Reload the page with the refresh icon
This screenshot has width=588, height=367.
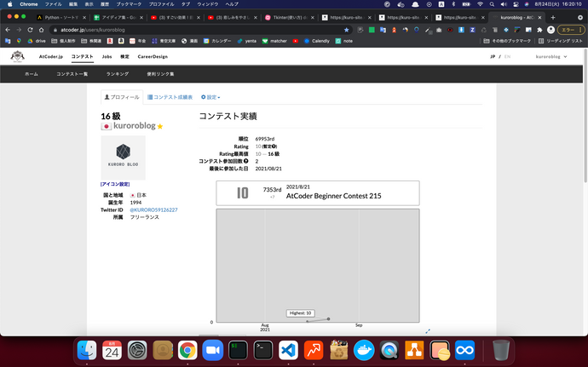tap(30, 30)
